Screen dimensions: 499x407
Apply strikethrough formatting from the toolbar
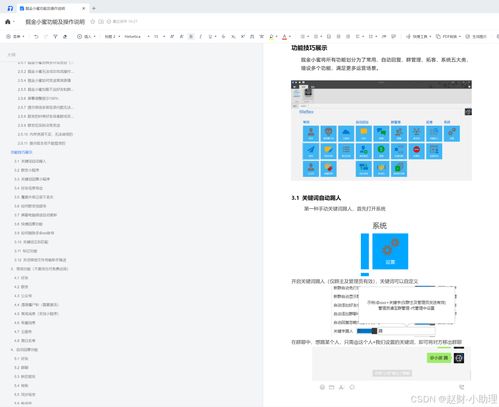click(x=223, y=36)
